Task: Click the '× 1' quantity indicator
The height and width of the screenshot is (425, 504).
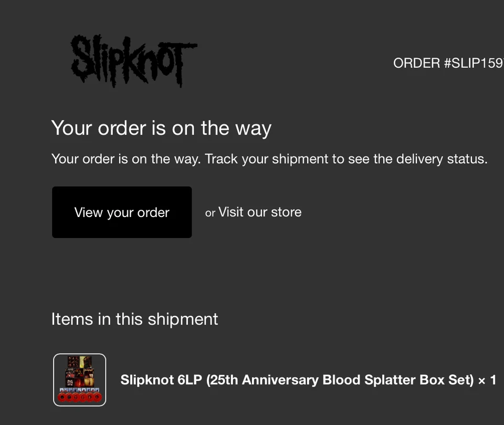Action: (488, 380)
